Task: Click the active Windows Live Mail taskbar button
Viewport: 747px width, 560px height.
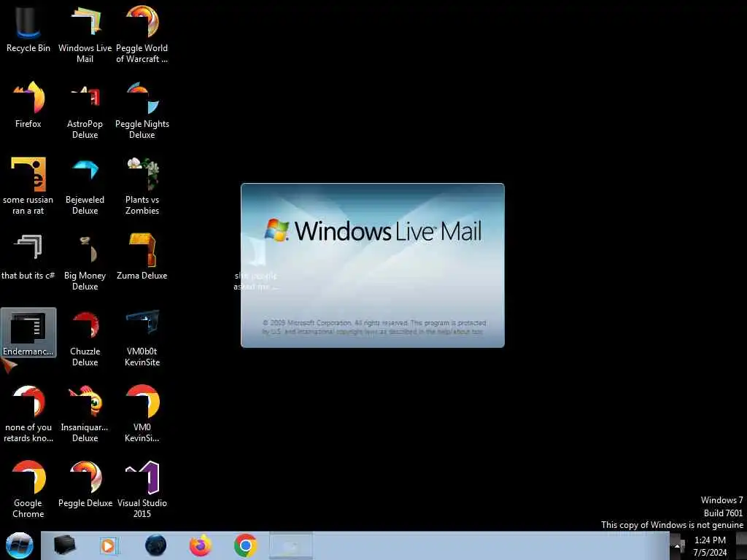Action: (x=291, y=545)
